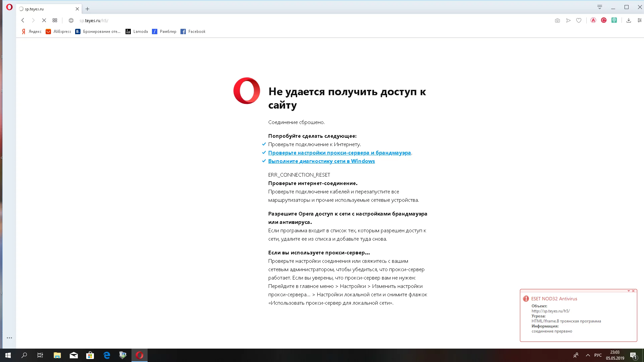This screenshot has height=362, width=644.
Task: Open the Бронирование оте... bookmark
Action: [98, 32]
